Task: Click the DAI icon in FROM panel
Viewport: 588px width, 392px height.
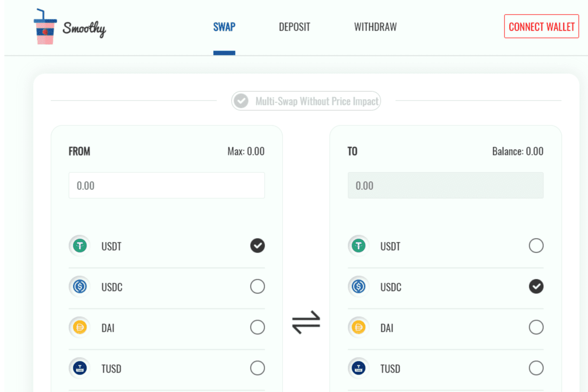Action: click(80, 327)
